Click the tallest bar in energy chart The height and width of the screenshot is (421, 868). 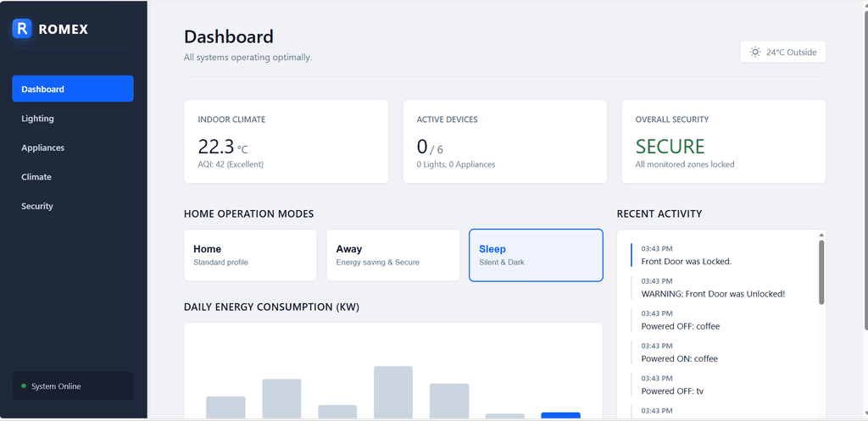point(392,391)
